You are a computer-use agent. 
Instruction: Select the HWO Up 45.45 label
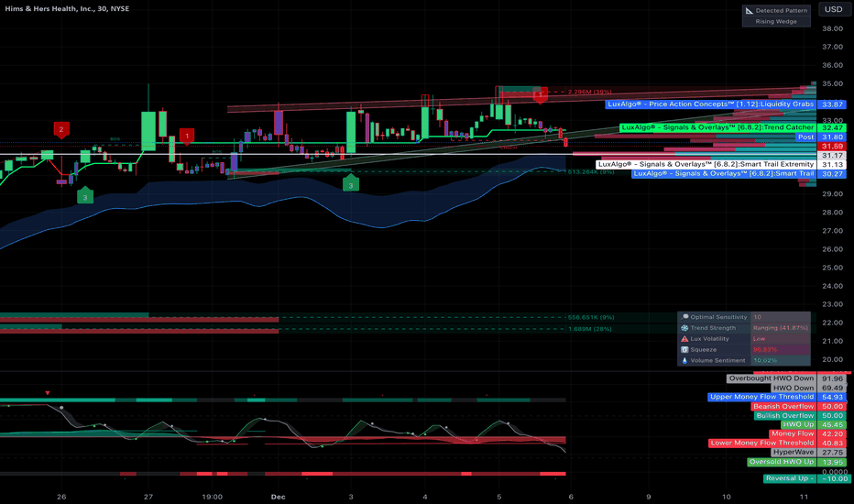[798, 424]
